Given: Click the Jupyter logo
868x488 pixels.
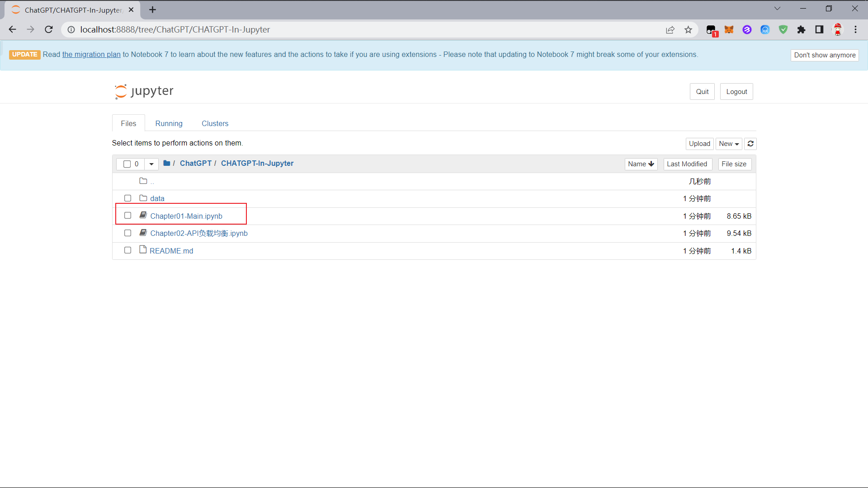Looking at the screenshot, I should [x=144, y=91].
